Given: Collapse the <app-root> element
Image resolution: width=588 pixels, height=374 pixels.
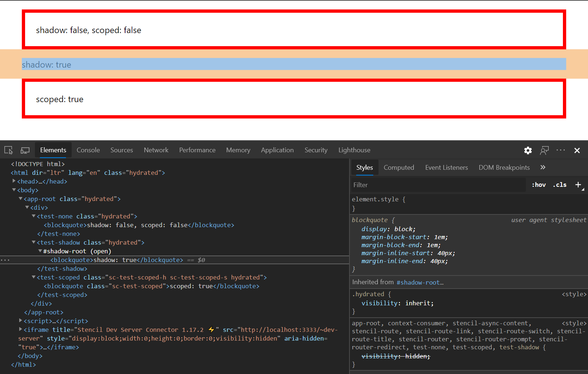Looking at the screenshot, I should coord(20,198).
